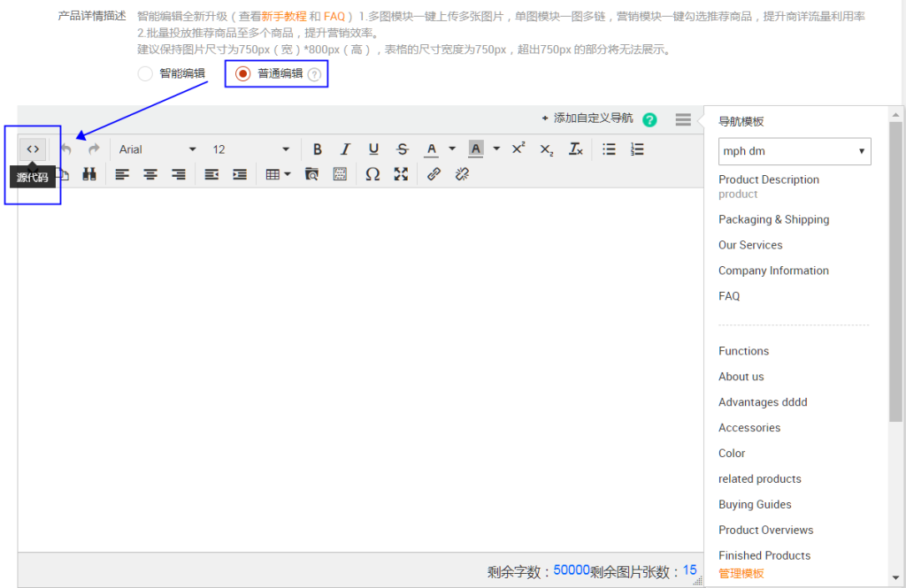Open the Arial font family dropdown
906x588 pixels.
click(x=157, y=149)
